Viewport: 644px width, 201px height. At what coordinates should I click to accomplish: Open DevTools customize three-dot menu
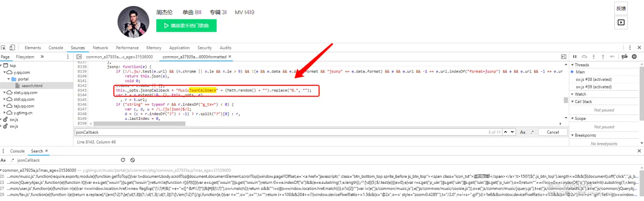click(x=630, y=48)
